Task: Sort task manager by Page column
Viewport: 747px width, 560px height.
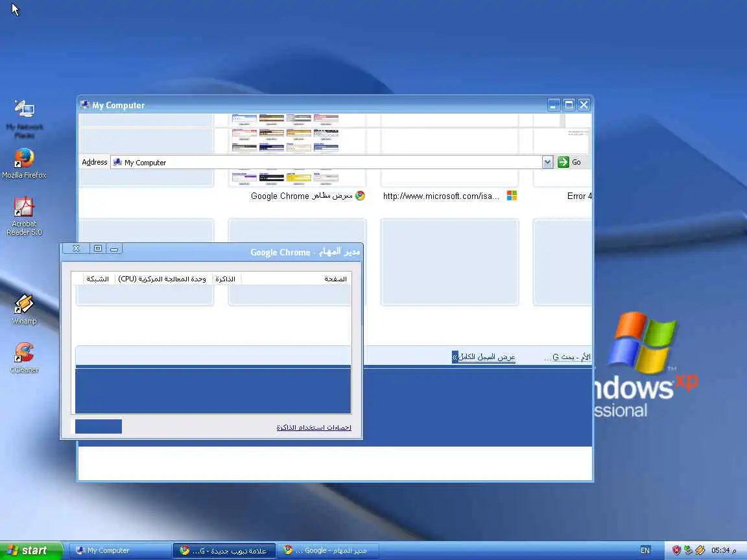Action: pyautogui.click(x=335, y=279)
